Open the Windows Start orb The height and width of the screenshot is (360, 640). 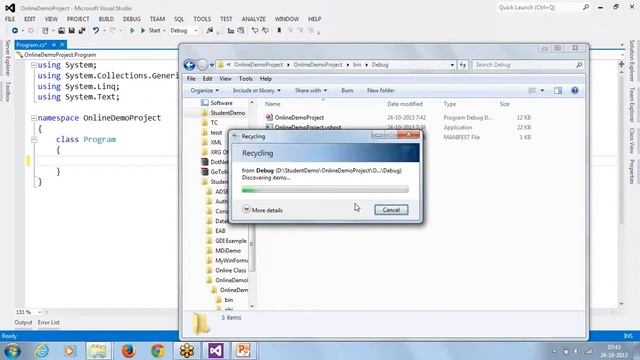point(12,351)
